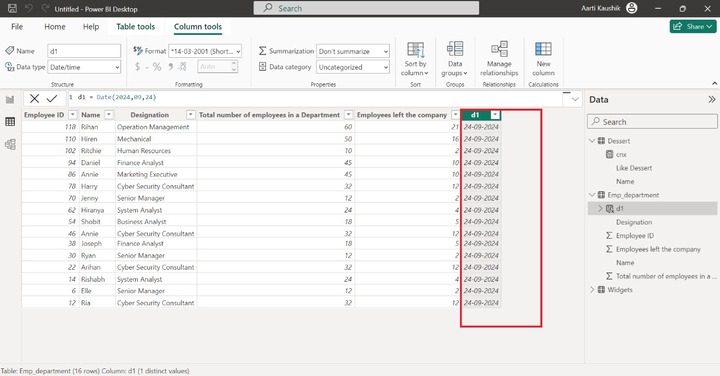This screenshot has width=720, height=376.
Task: Expand the formula bar chevron
Action: click(575, 99)
